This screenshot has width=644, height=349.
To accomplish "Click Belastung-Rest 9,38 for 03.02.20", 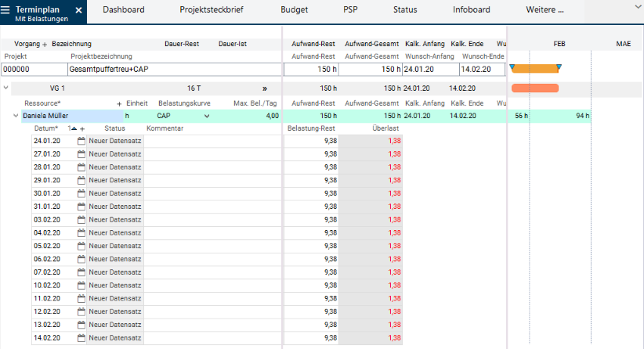I will click(x=311, y=219).
